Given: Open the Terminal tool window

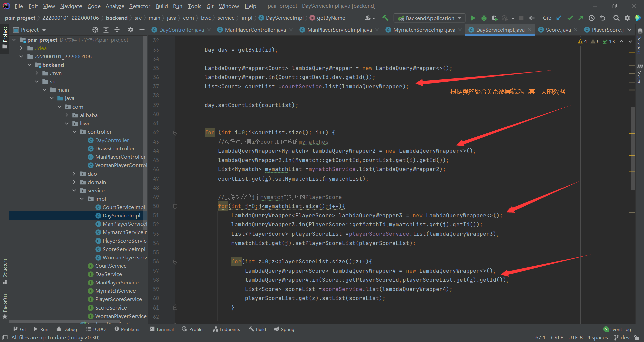Looking at the screenshot, I should [162, 329].
